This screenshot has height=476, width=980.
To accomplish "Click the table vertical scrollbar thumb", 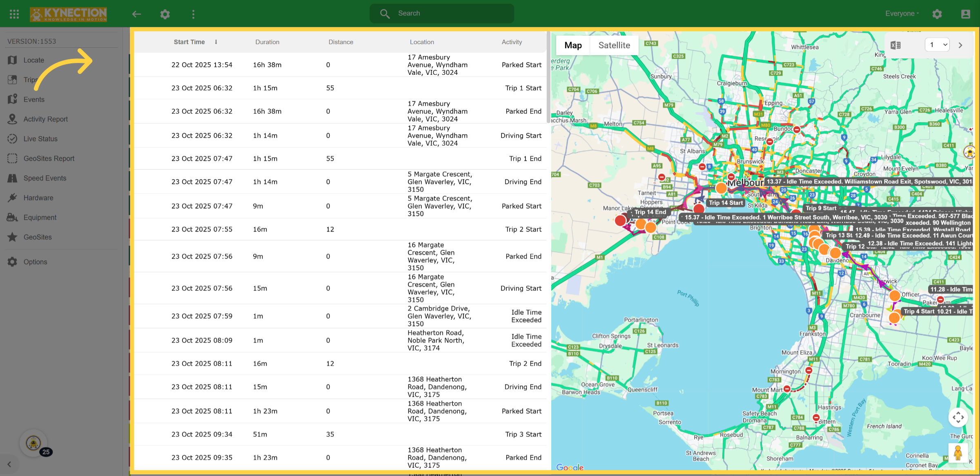I will click(548, 78).
